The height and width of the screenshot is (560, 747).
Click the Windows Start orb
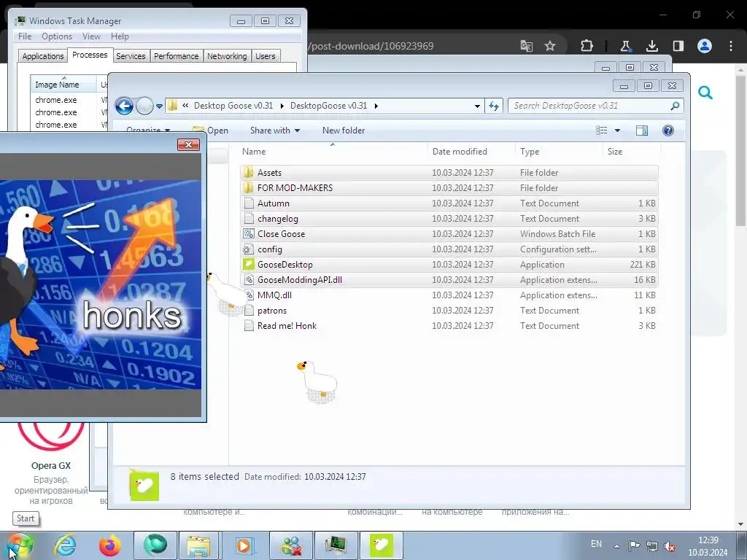(x=20, y=545)
